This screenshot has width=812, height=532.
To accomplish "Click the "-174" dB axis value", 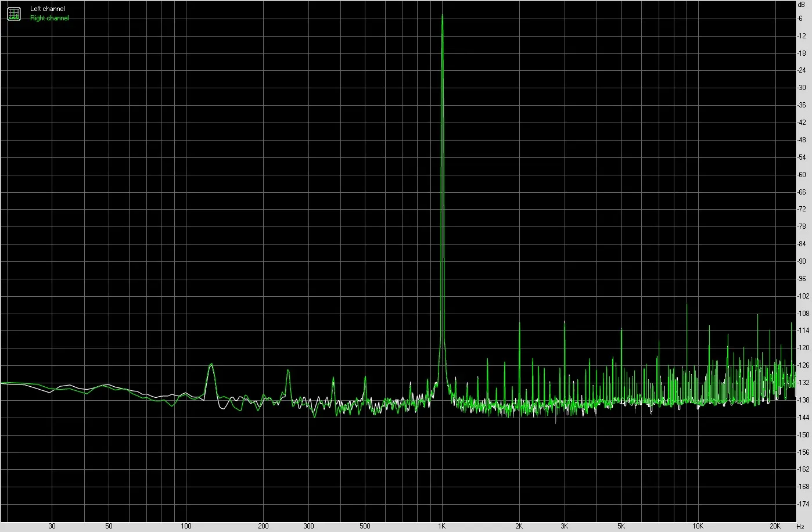I will point(803,504).
